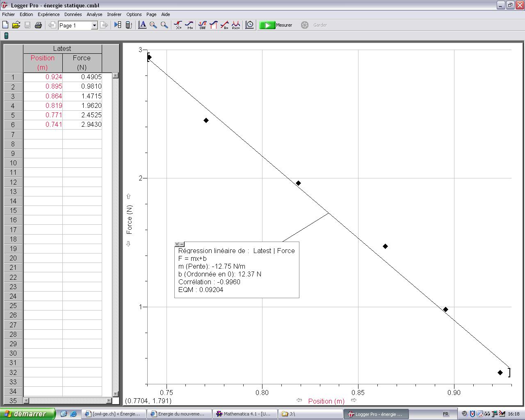Apply the Linear Fit (R=) tool
525x420 pixels.
[224, 25]
